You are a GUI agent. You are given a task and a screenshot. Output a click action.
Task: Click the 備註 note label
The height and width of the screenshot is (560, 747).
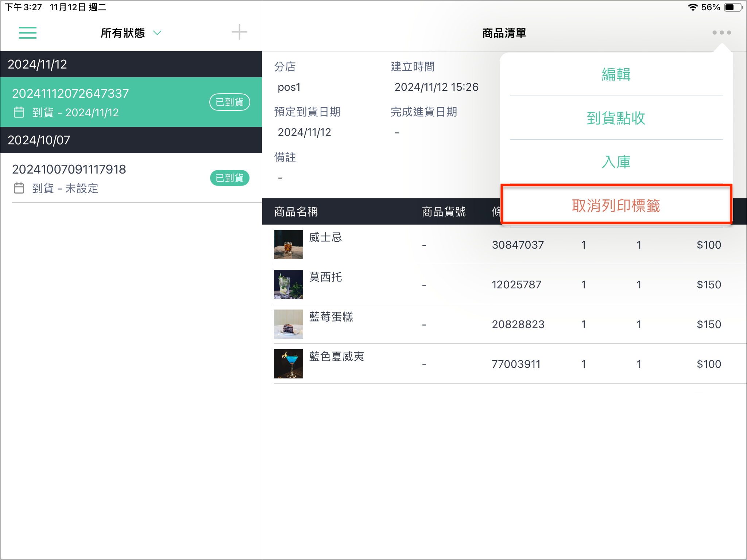[285, 157]
